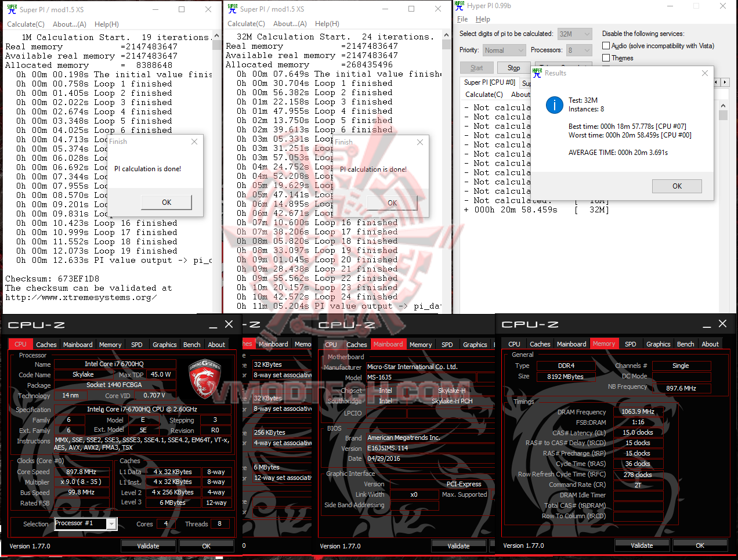The width and height of the screenshot is (738, 560).
Task: Select Bench tab in Memory-view CPU-Z window
Action: 686,344
